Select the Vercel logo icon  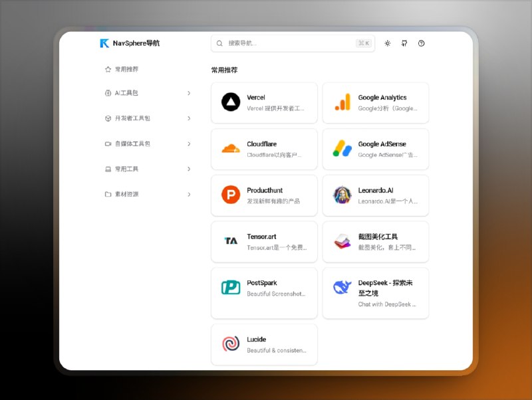click(x=229, y=102)
